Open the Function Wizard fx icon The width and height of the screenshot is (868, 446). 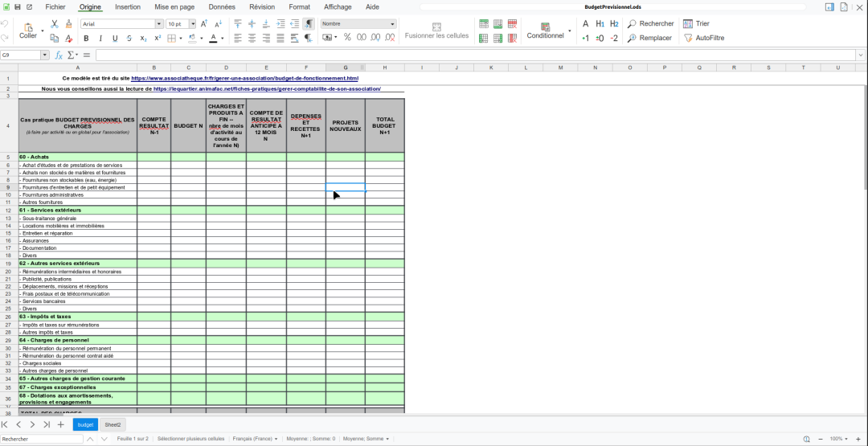point(59,55)
